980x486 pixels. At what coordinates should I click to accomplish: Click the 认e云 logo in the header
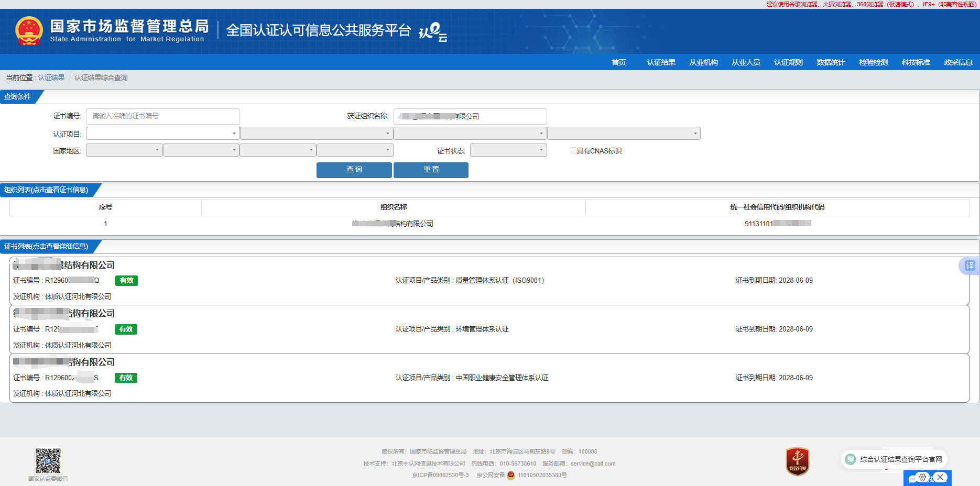tap(433, 32)
